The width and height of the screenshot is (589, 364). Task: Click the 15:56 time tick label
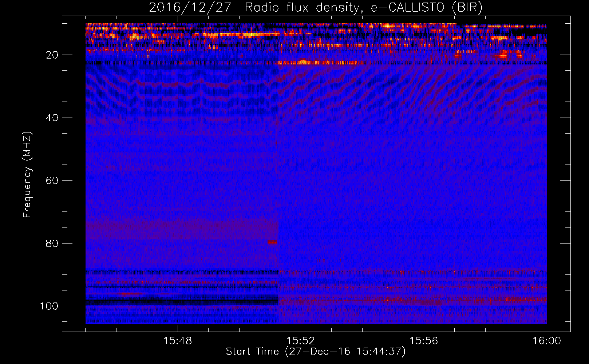tap(424, 341)
